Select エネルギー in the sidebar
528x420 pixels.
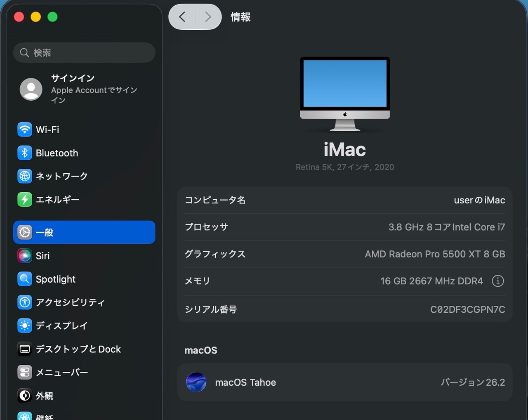click(x=84, y=200)
